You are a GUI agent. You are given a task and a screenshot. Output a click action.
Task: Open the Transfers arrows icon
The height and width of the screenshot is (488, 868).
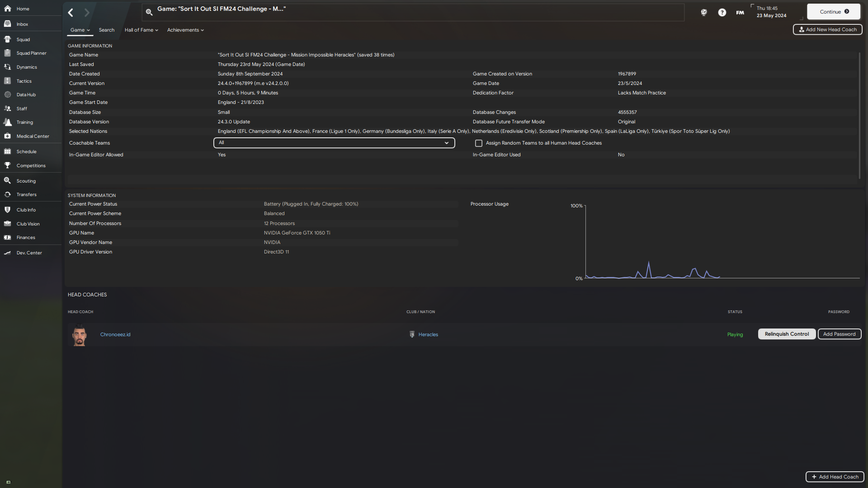pos(8,194)
